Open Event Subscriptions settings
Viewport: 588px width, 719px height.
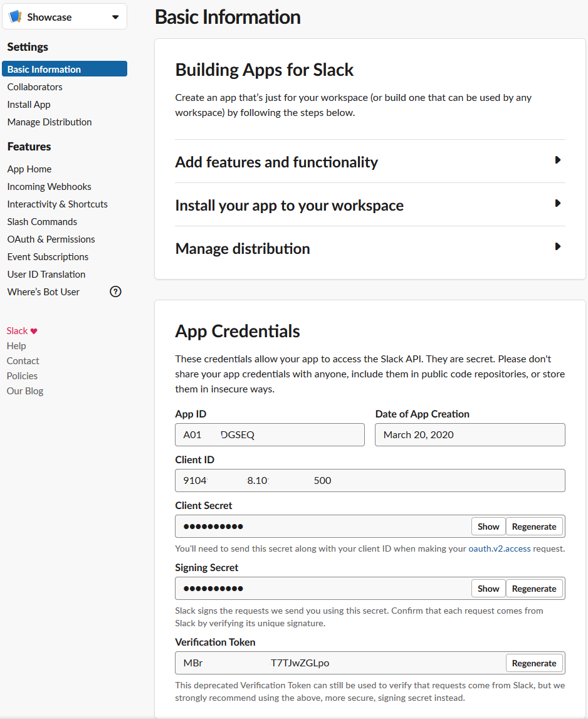click(48, 257)
